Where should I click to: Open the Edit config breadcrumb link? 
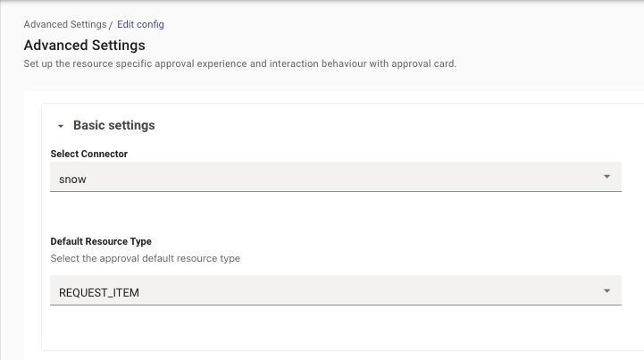pyautogui.click(x=140, y=25)
